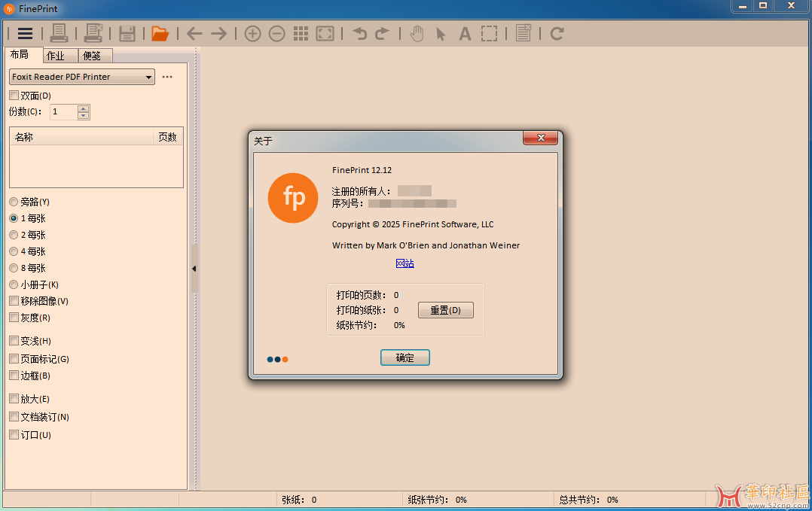This screenshot has height=511, width=812.
Task: Click the 名称 column header
Action: click(x=82, y=137)
